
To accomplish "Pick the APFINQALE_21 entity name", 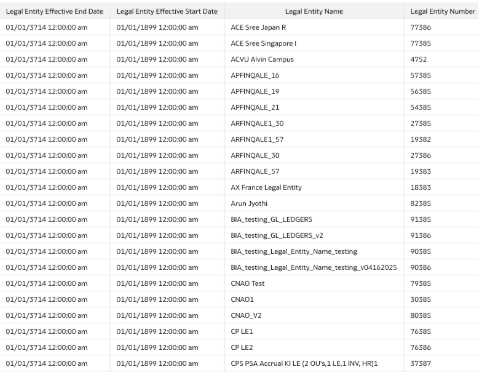I will click(255, 107).
